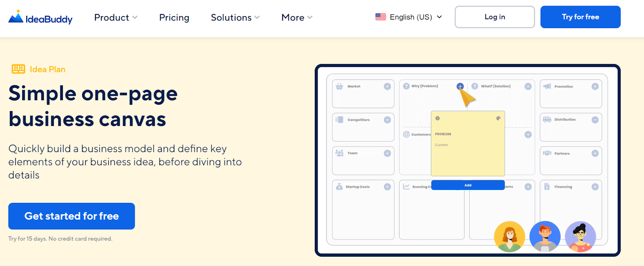Open the More dropdown menu

(x=297, y=17)
